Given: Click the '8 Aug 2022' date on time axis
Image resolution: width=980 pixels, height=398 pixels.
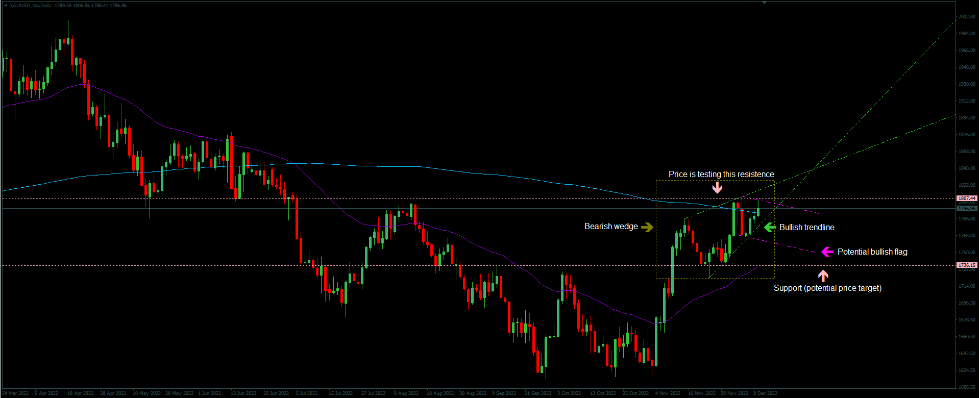Looking at the screenshot, I should tap(406, 393).
